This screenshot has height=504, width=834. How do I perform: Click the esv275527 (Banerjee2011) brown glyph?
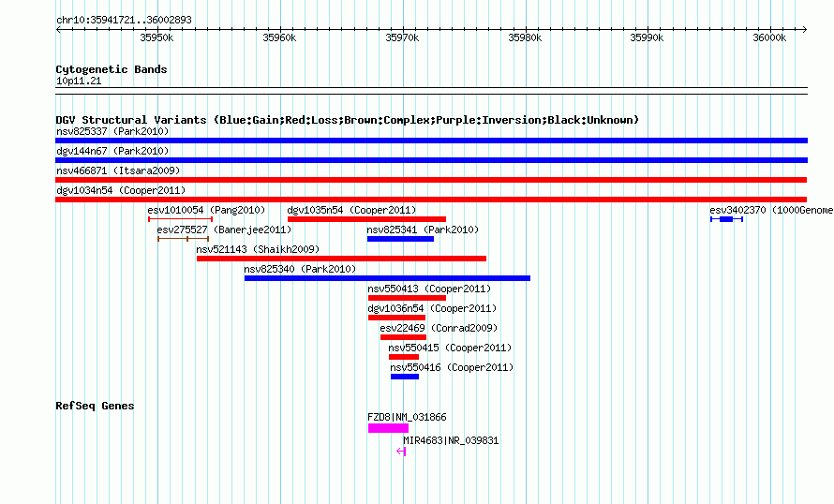point(183,239)
